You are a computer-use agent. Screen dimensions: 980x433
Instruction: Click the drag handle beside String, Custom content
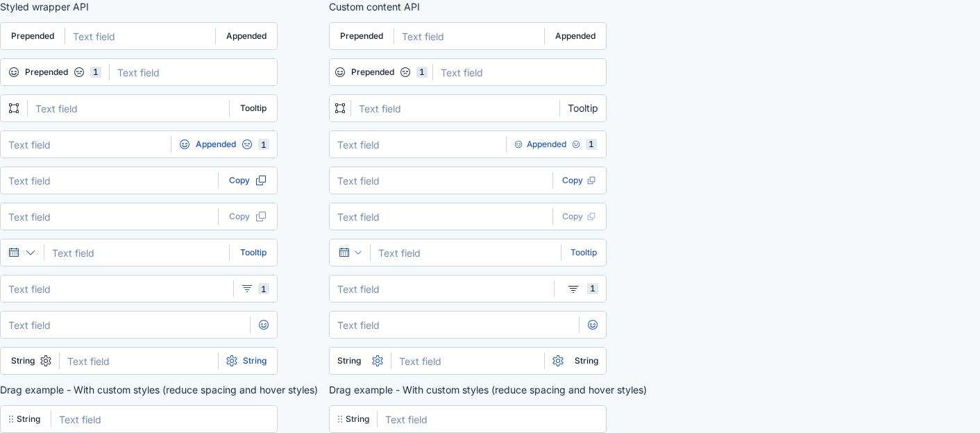[340, 419]
